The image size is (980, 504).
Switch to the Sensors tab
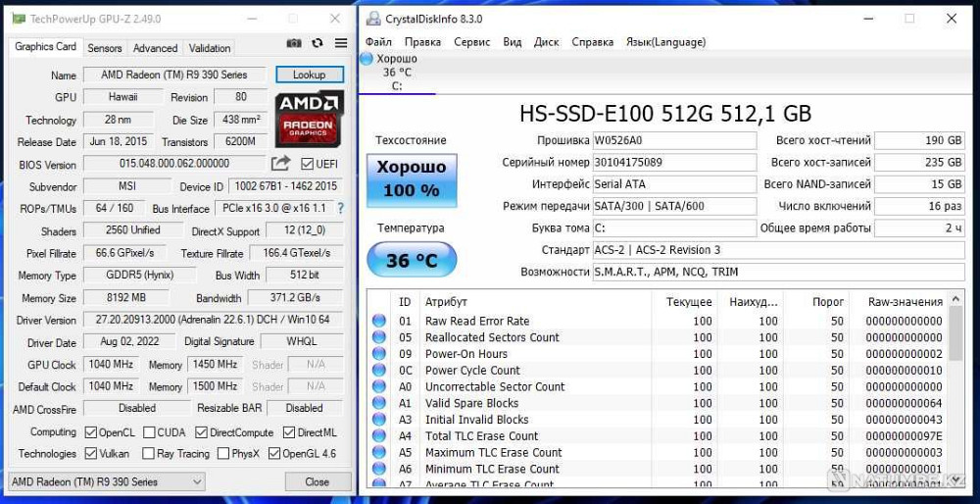pyautogui.click(x=105, y=48)
